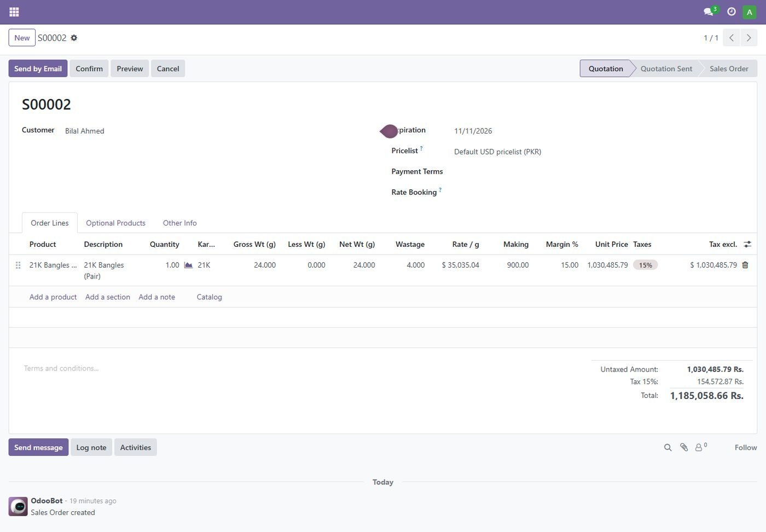Cancel the quotation
This screenshot has width=766, height=532.
168,68
